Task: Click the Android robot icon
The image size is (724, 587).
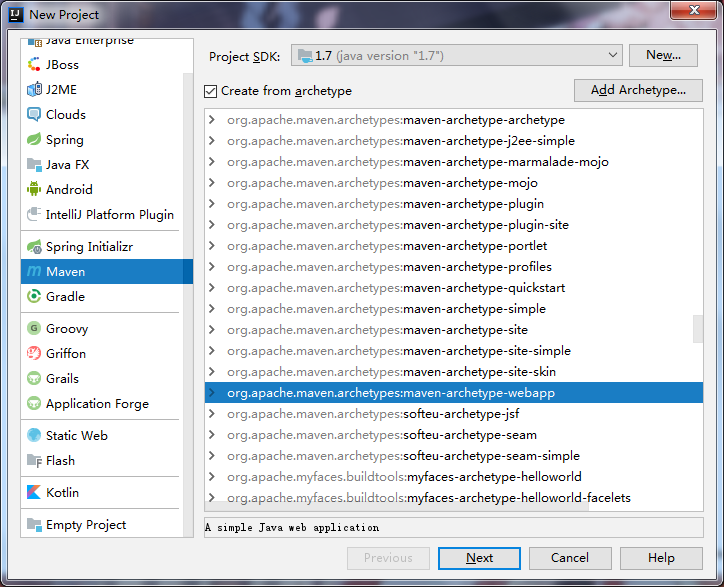Action: (x=34, y=189)
